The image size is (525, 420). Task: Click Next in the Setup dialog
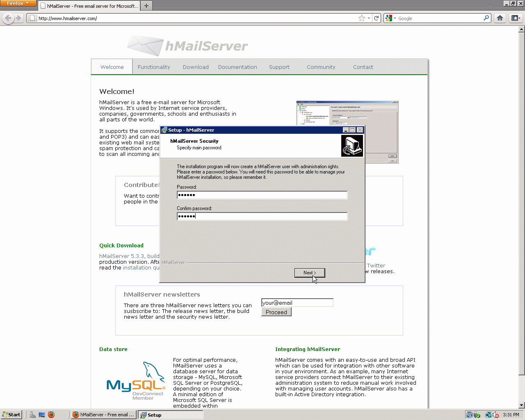[x=310, y=273]
